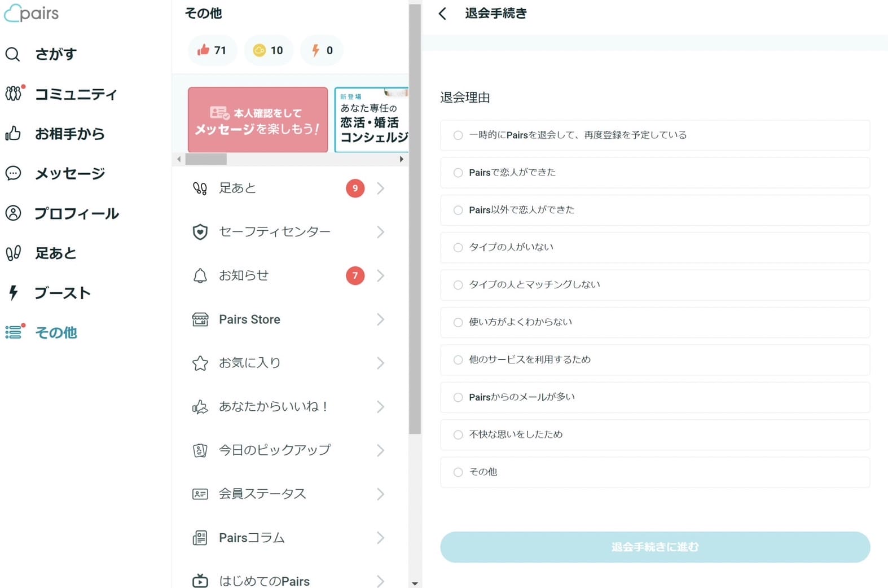Screen dimensions: 888x588
Task: Open the セーフティセンター row chevron
Action: click(381, 232)
